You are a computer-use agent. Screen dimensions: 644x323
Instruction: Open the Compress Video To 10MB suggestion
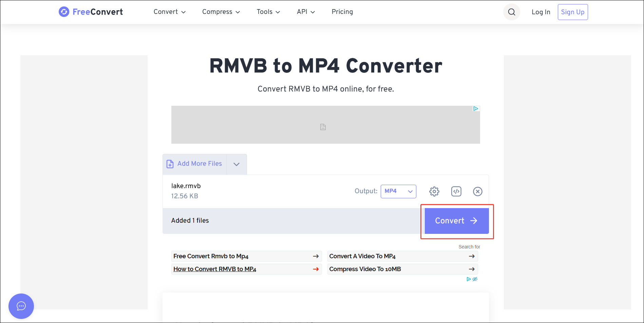[x=365, y=269]
